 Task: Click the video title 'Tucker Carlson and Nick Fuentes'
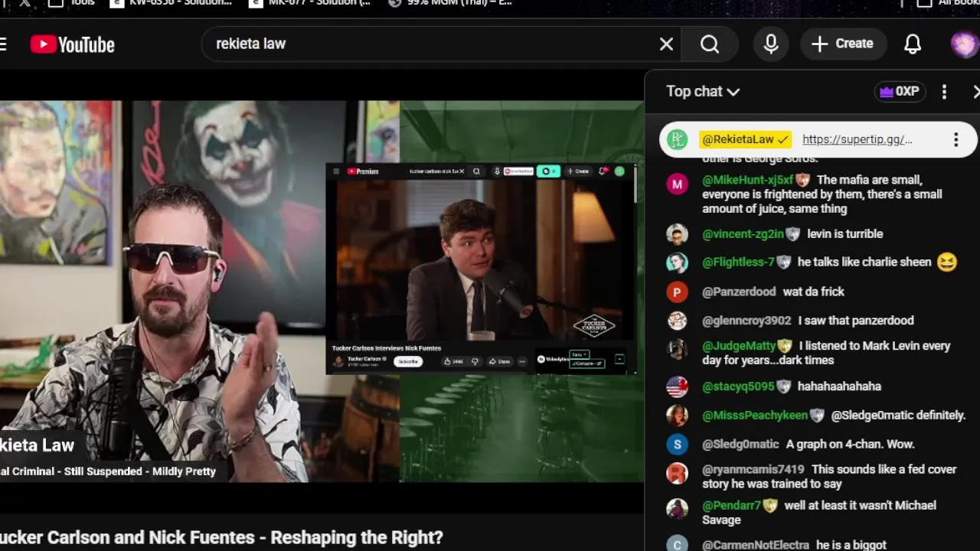pyautogui.click(x=221, y=537)
